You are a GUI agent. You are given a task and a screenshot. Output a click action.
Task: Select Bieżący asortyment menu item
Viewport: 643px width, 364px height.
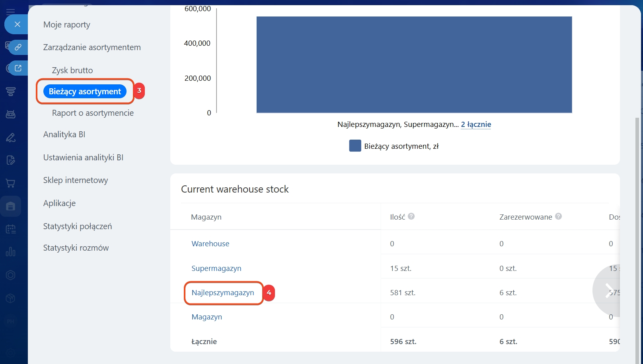pyautogui.click(x=85, y=91)
